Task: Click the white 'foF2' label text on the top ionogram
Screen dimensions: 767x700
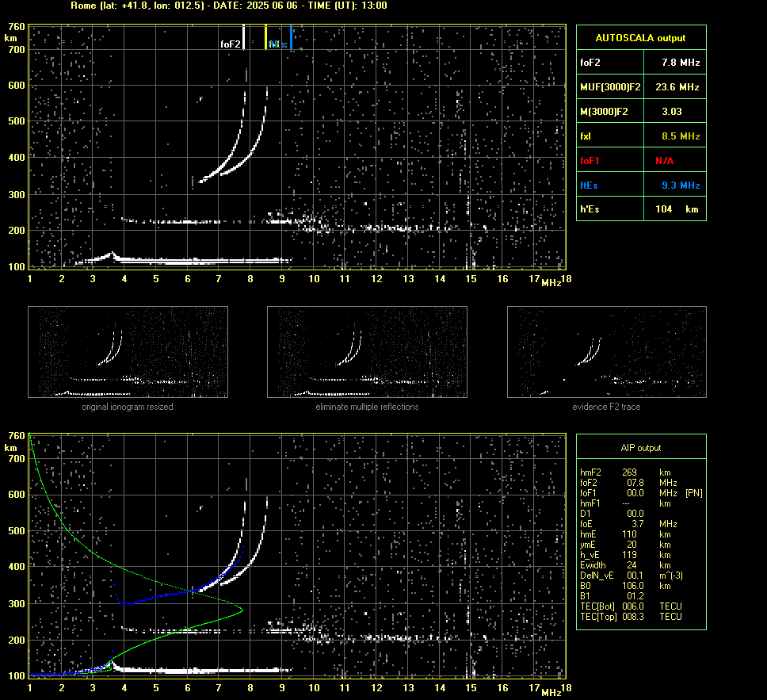Action: pyautogui.click(x=230, y=44)
